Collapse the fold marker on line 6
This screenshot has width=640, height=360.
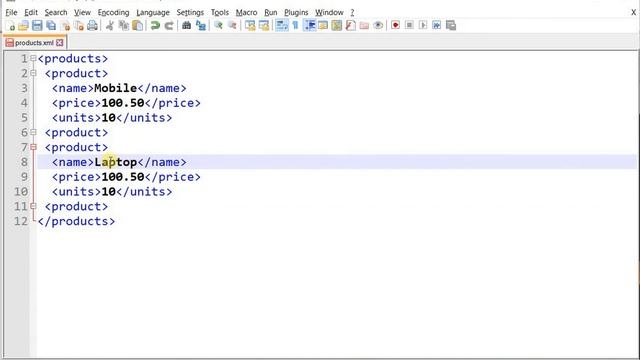click(x=33, y=132)
